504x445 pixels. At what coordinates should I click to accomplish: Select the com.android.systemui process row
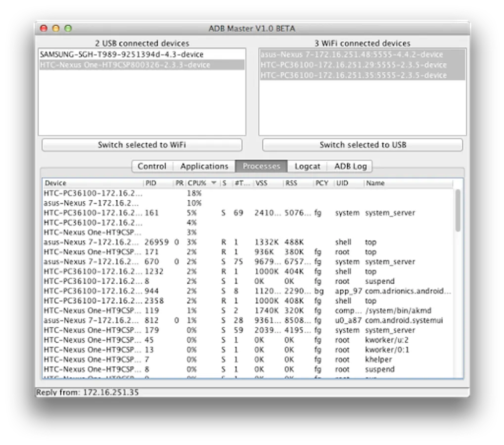point(247,320)
